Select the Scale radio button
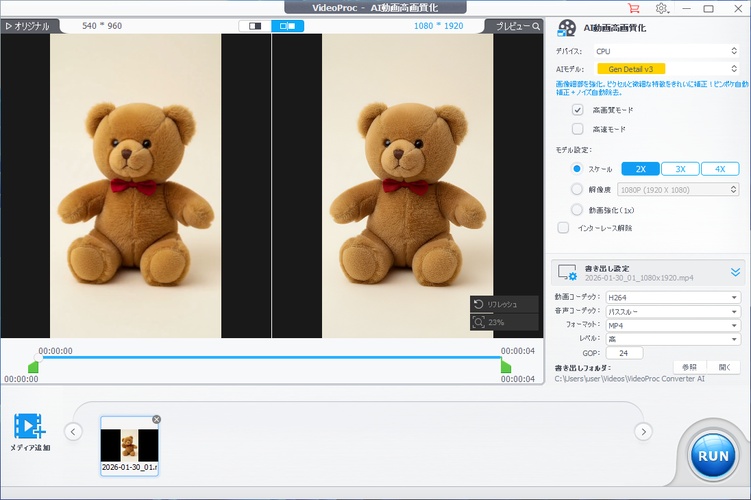Viewport: 751px width, 500px height. 577,169
